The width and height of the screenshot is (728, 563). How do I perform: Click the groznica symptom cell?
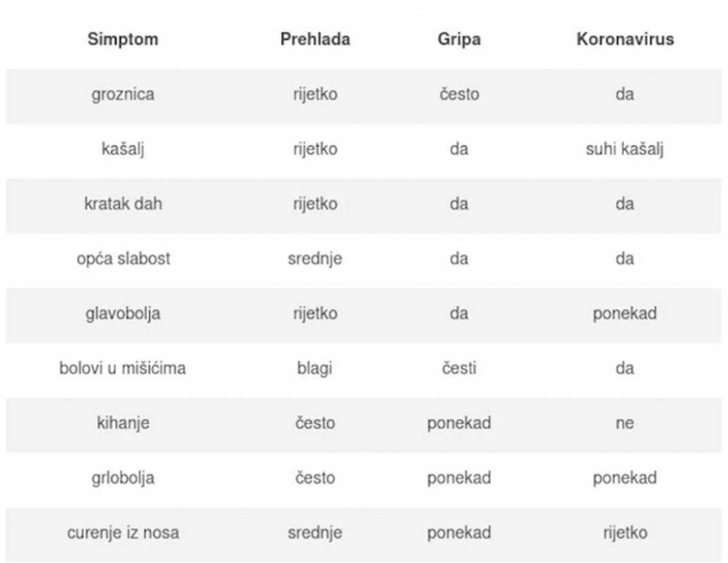tap(123, 95)
